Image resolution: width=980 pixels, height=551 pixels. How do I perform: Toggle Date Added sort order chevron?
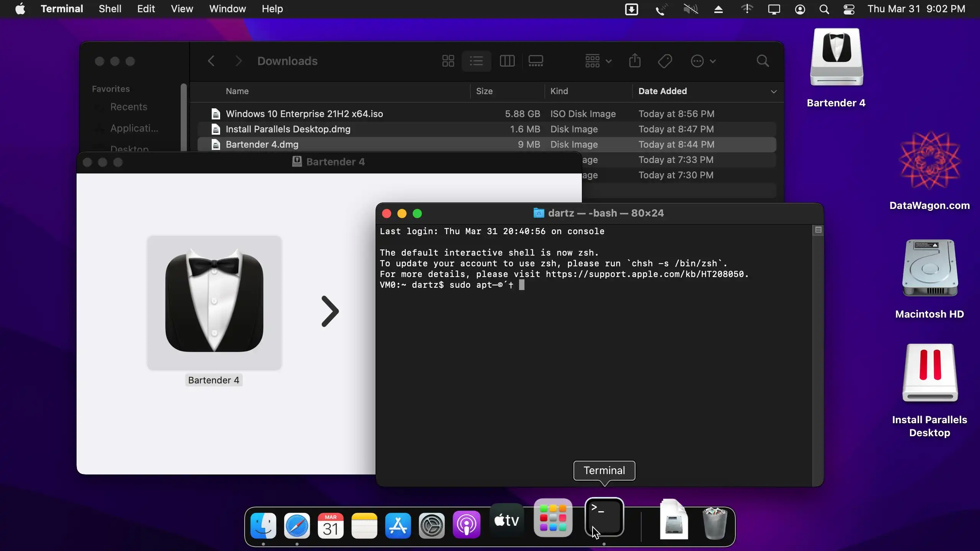[x=773, y=91]
